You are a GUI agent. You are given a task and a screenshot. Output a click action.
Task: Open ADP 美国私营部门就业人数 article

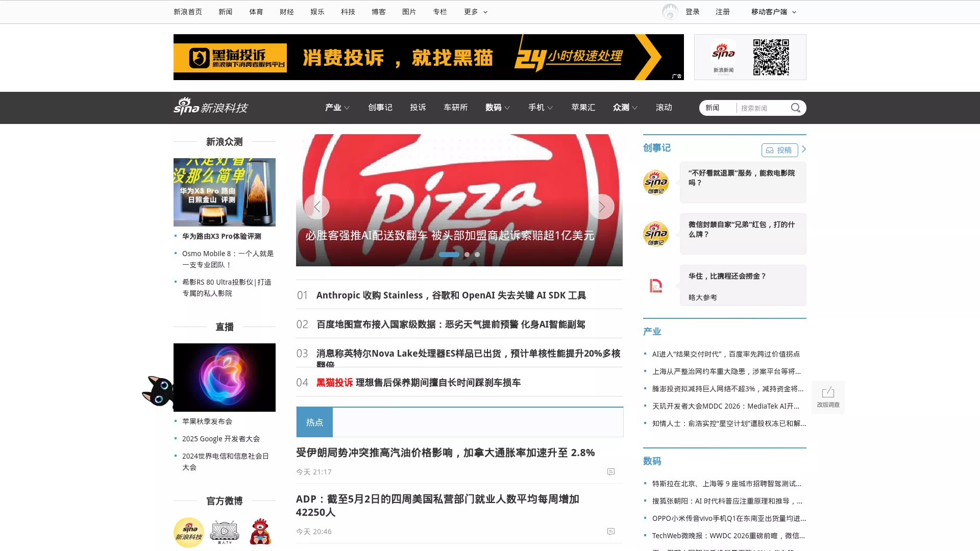coord(438,506)
